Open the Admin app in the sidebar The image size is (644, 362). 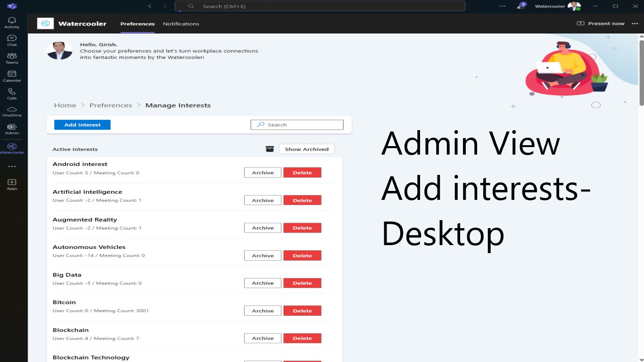pos(12,129)
